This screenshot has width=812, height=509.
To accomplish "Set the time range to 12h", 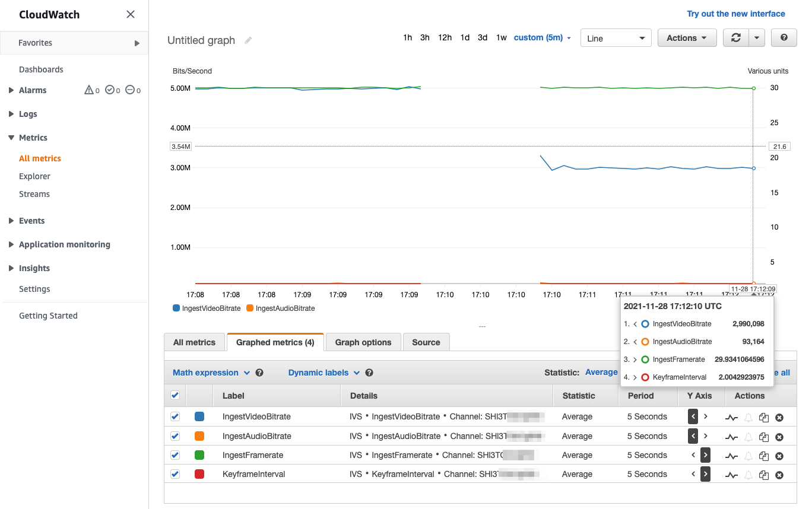I will point(445,37).
